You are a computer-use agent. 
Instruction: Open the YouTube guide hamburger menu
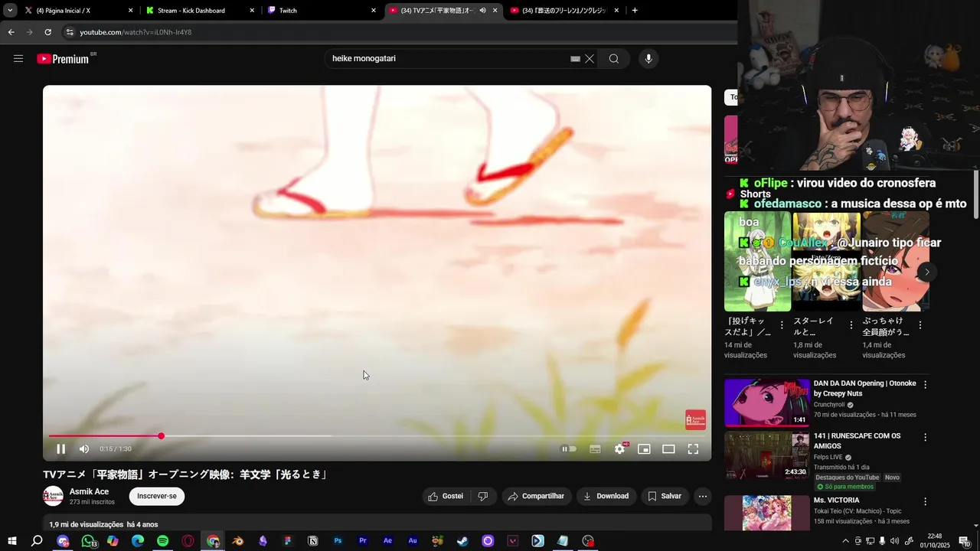pos(18,59)
